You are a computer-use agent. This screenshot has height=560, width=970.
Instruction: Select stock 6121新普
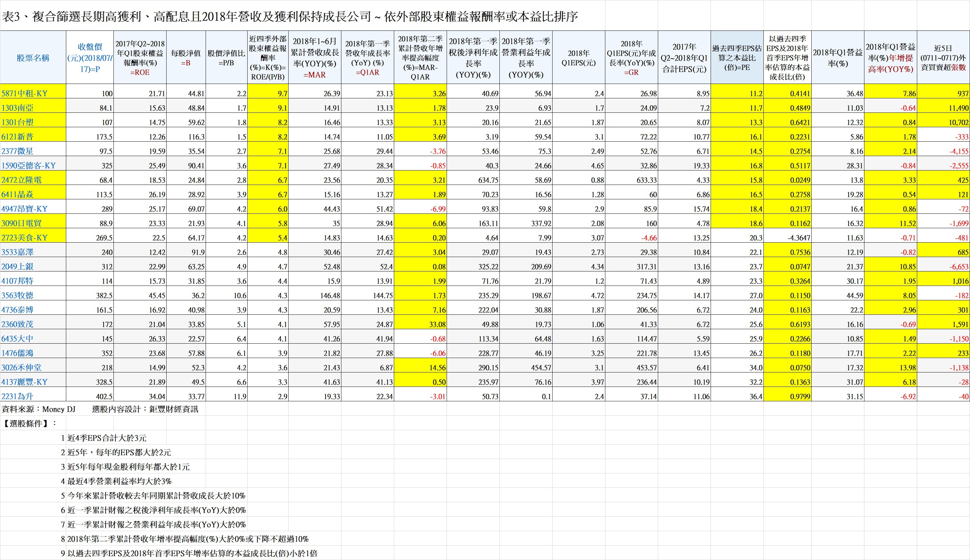coord(17,137)
